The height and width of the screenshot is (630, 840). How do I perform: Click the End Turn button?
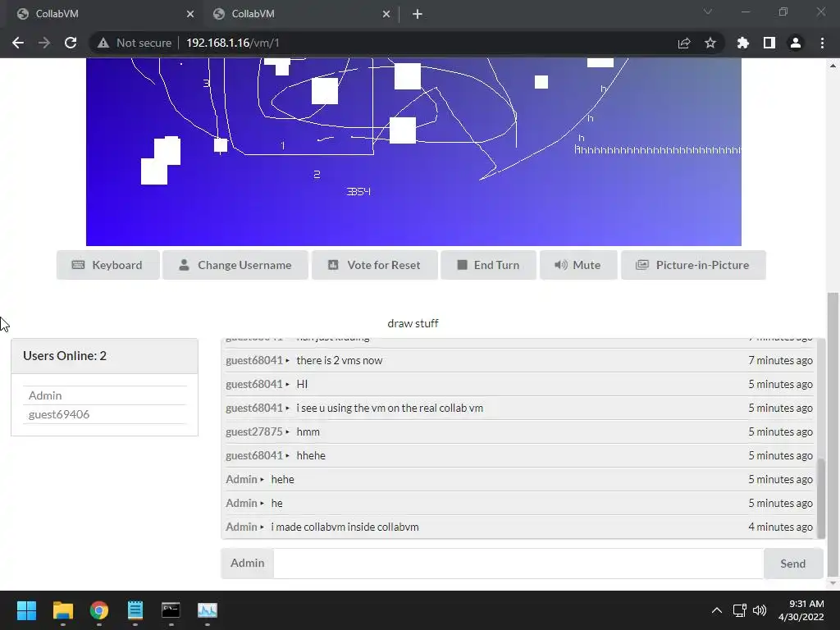(x=488, y=265)
